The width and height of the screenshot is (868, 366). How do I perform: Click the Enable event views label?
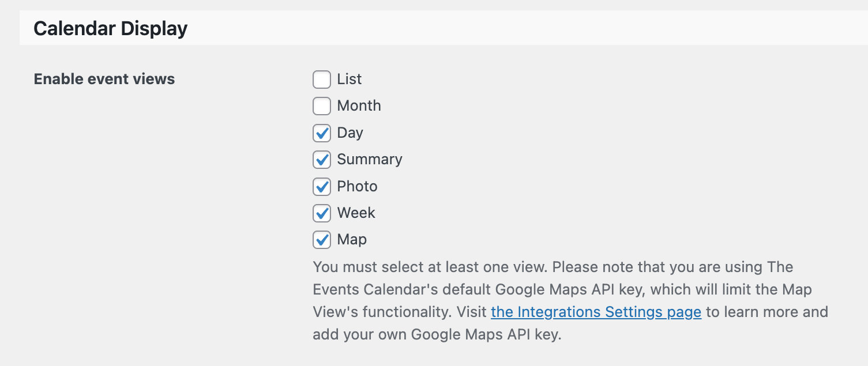[104, 79]
